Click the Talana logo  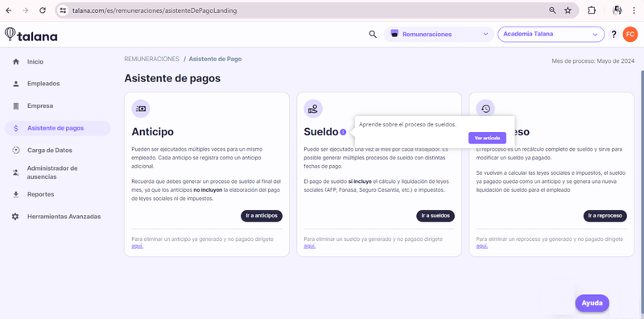31,35
